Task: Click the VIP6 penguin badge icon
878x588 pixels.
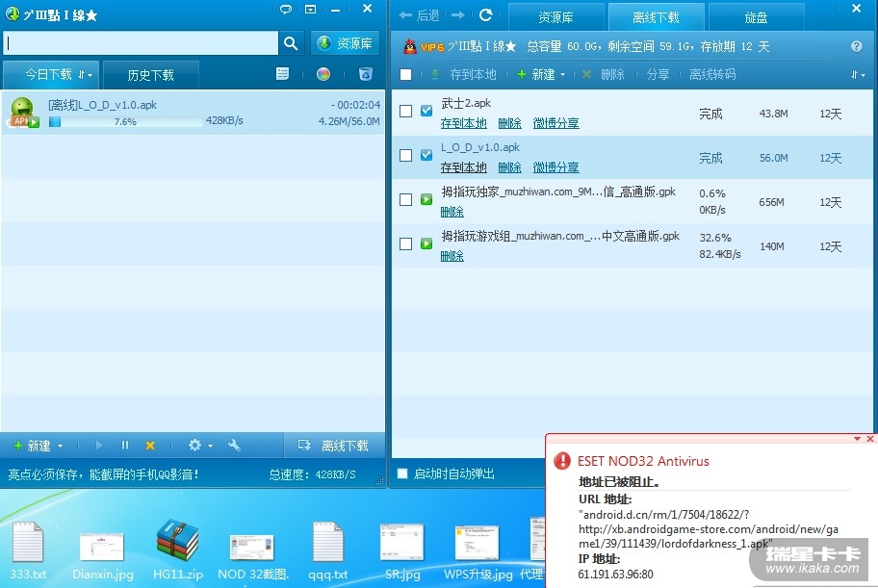Action: pos(424,46)
